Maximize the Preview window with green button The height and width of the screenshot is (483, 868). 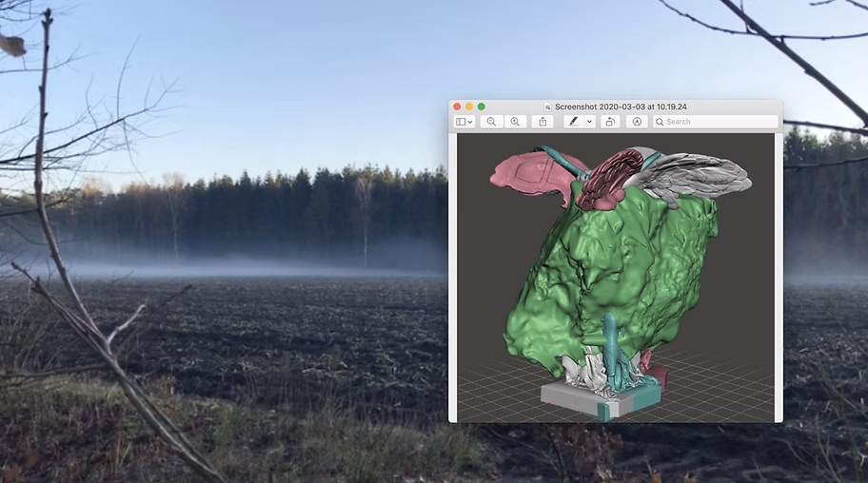(481, 106)
